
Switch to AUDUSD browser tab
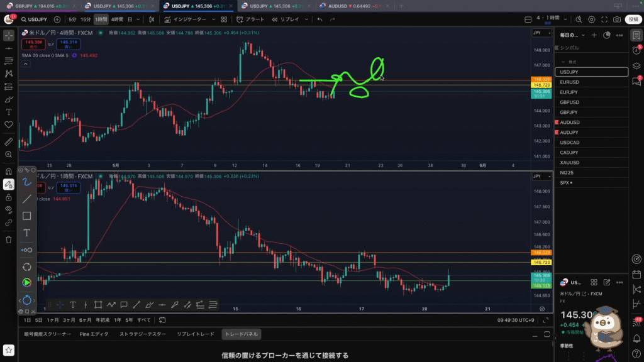point(355,6)
